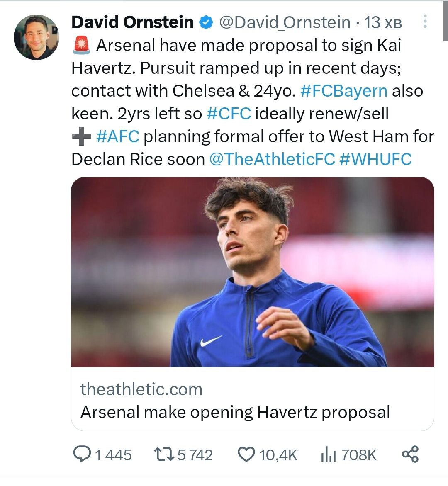This screenshot has height=486, width=448.
Task: Open the three-dot more options menu
Action: coord(425,22)
